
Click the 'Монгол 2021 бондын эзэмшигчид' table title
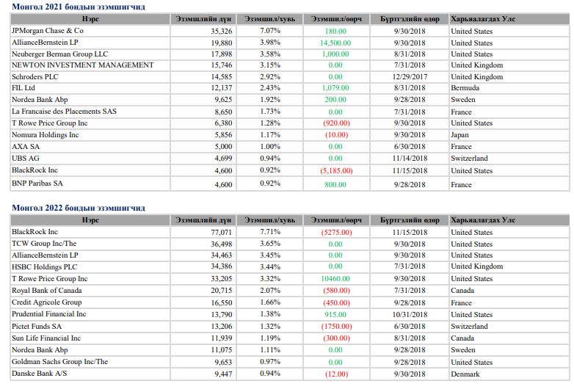(79, 7)
